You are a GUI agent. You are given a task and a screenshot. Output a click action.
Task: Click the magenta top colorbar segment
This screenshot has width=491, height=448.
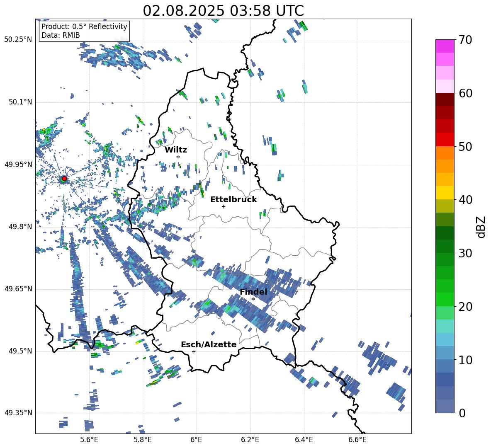tap(445, 46)
